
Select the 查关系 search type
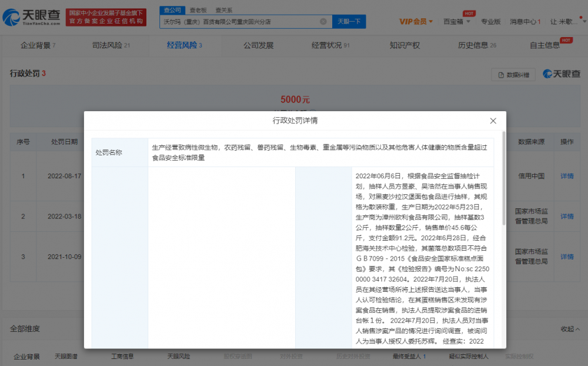(x=223, y=10)
